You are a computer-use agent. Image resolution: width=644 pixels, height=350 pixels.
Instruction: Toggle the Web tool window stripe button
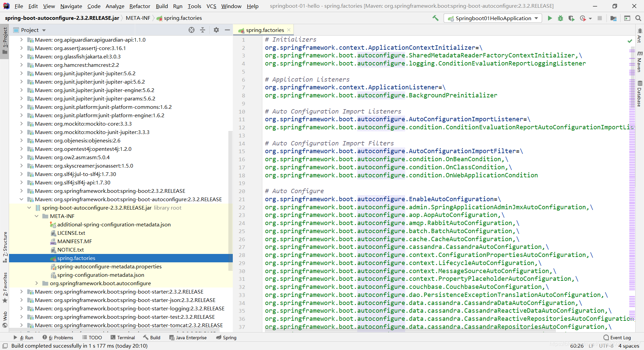point(5,319)
